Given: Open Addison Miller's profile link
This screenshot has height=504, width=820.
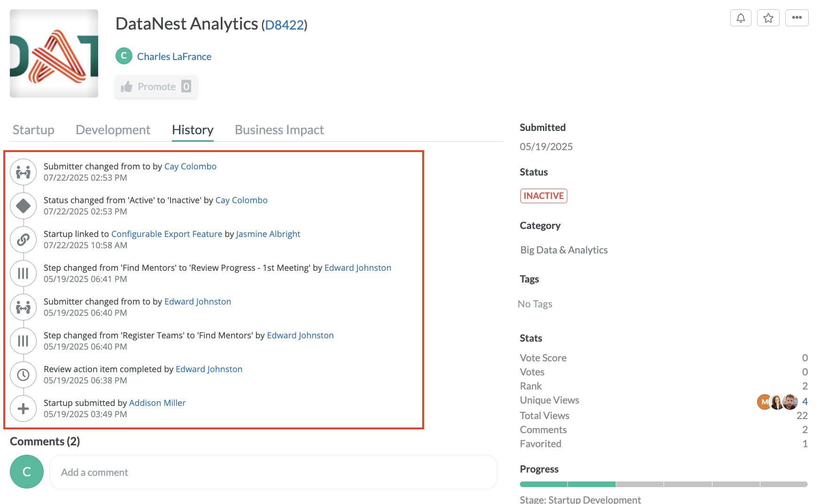Looking at the screenshot, I should (157, 403).
